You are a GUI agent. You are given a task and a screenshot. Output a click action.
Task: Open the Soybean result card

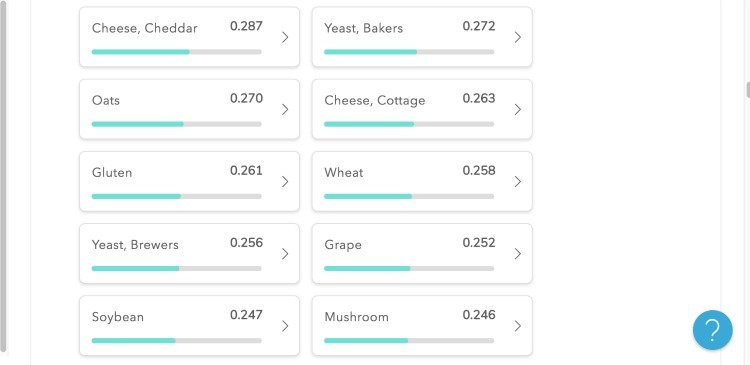[x=189, y=326]
